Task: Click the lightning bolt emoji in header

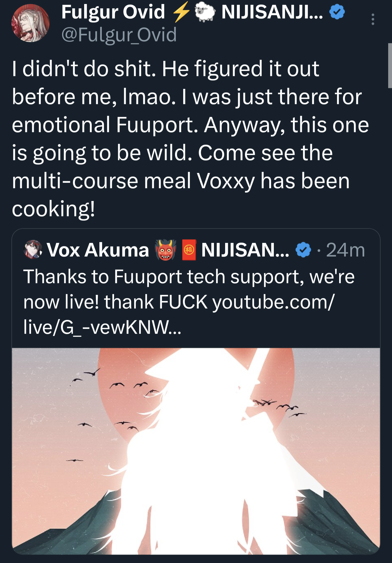Action: (181, 12)
